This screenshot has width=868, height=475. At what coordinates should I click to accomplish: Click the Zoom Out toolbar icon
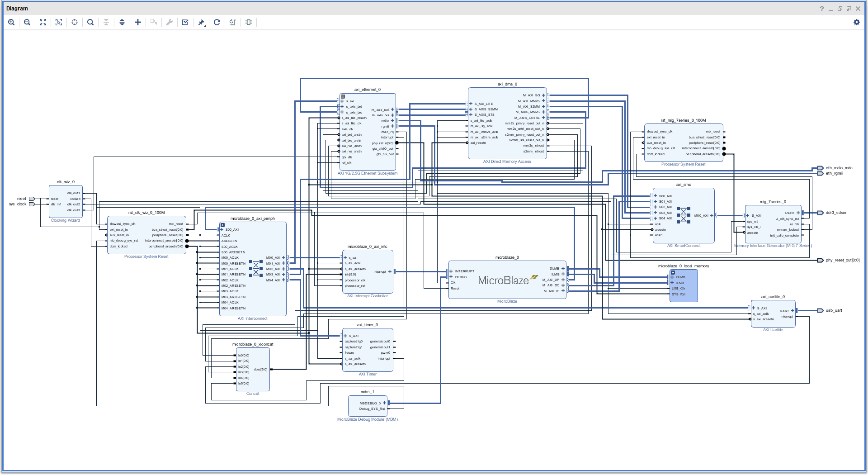[27, 22]
